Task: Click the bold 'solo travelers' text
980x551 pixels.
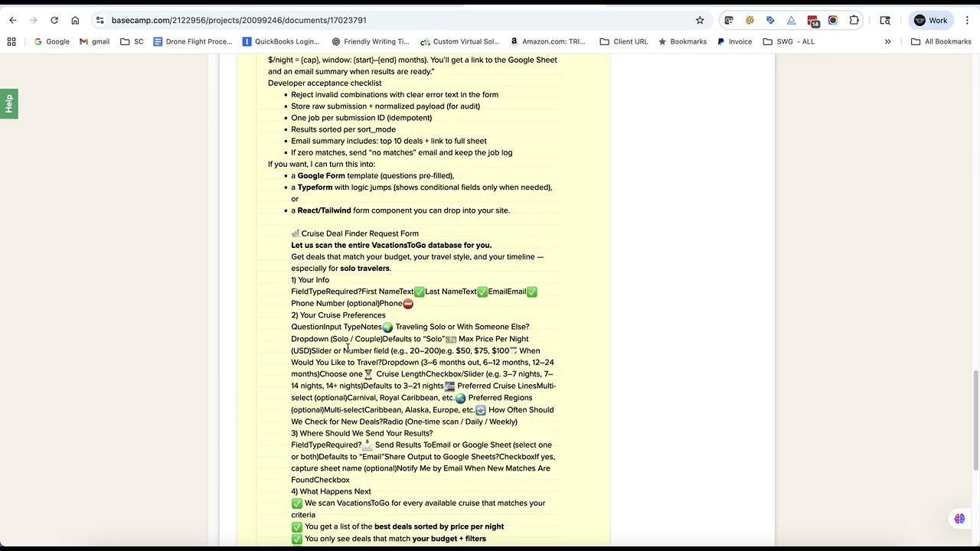Action: click(365, 269)
